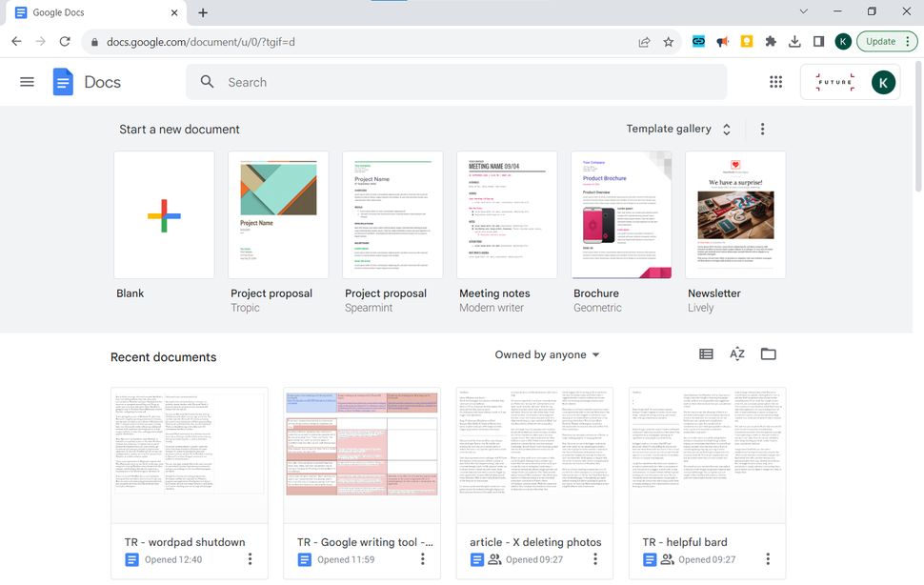The height and width of the screenshot is (585, 924).
Task: Open the file picker folder icon
Action: tap(769, 353)
